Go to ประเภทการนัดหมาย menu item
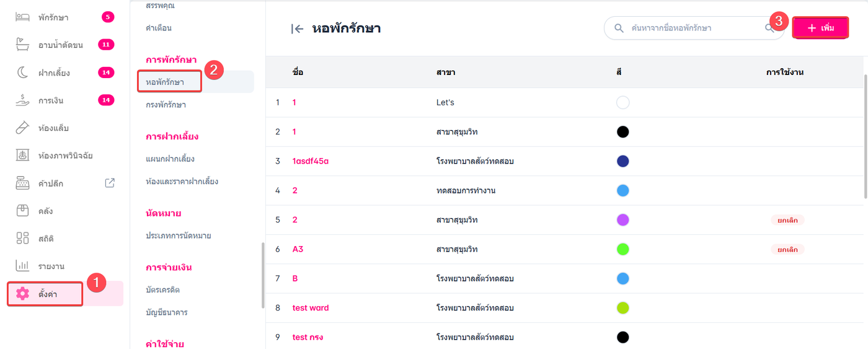The width and height of the screenshot is (868, 349). (x=178, y=236)
